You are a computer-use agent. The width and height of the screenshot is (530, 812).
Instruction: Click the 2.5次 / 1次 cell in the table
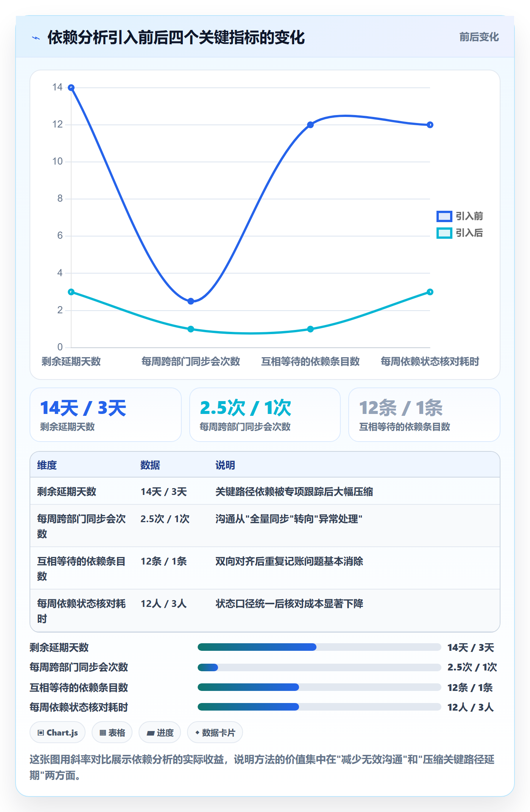point(165,519)
